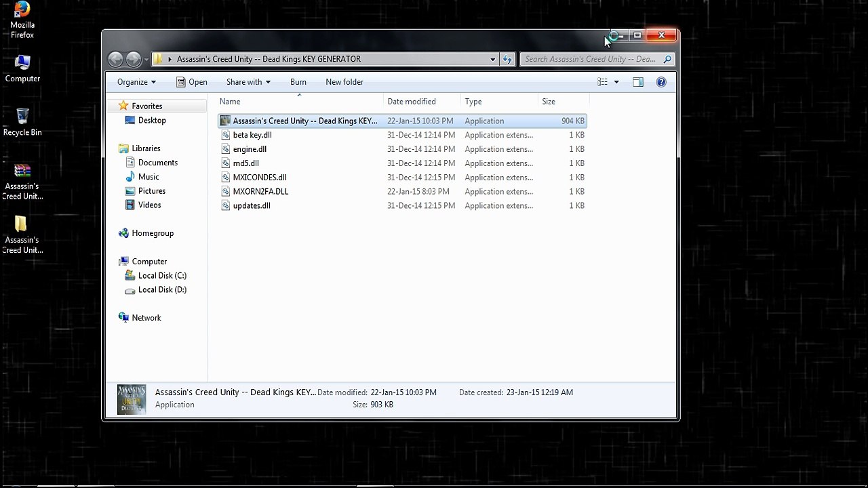The image size is (868, 488).
Task: Select Computer in the navigation pane
Action: (149, 262)
